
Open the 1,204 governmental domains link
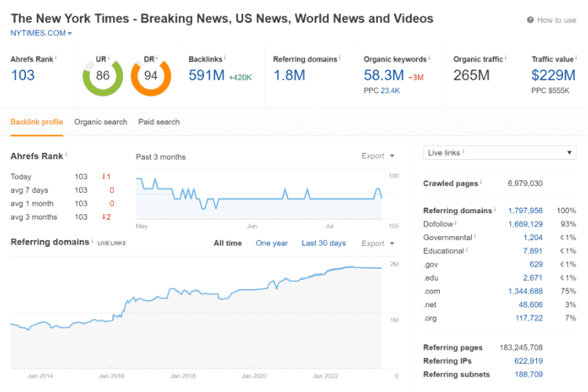tap(533, 238)
